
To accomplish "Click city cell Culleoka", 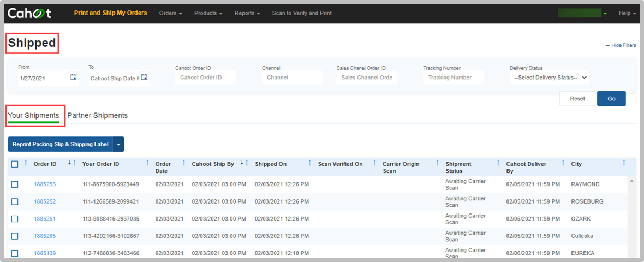I will pos(582,236).
